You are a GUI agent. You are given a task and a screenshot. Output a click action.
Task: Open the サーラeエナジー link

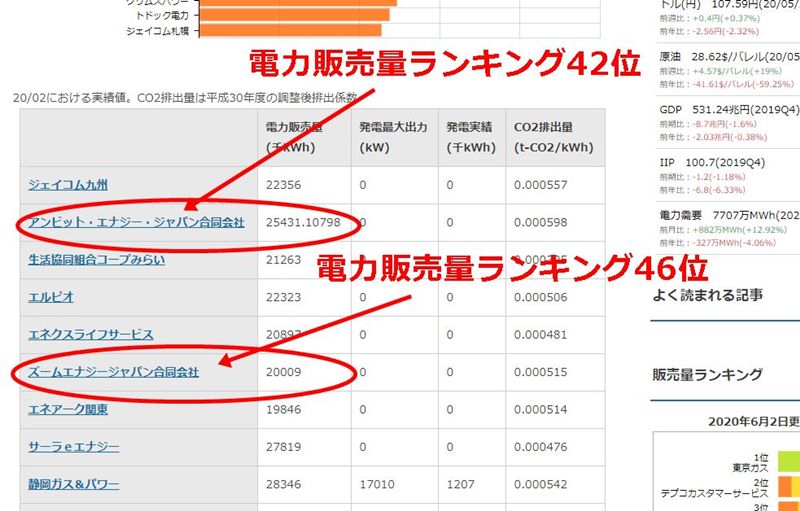74,447
